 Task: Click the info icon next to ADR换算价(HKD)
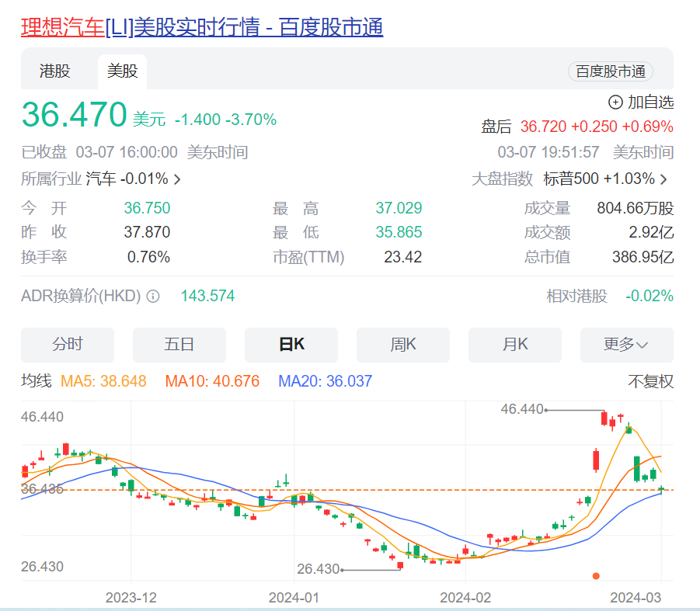point(153,296)
